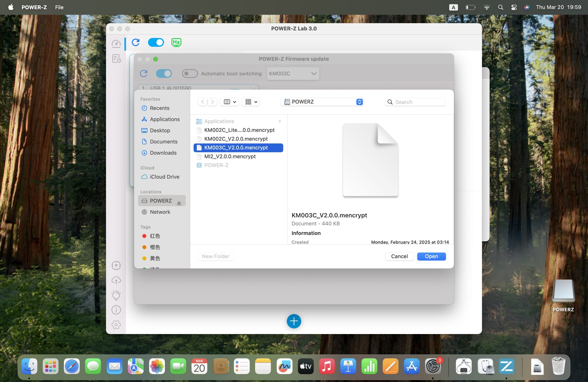Open the KM003C device dropdown
The height and width of the screenshot is (382, 588).
[x=293, y=74]
